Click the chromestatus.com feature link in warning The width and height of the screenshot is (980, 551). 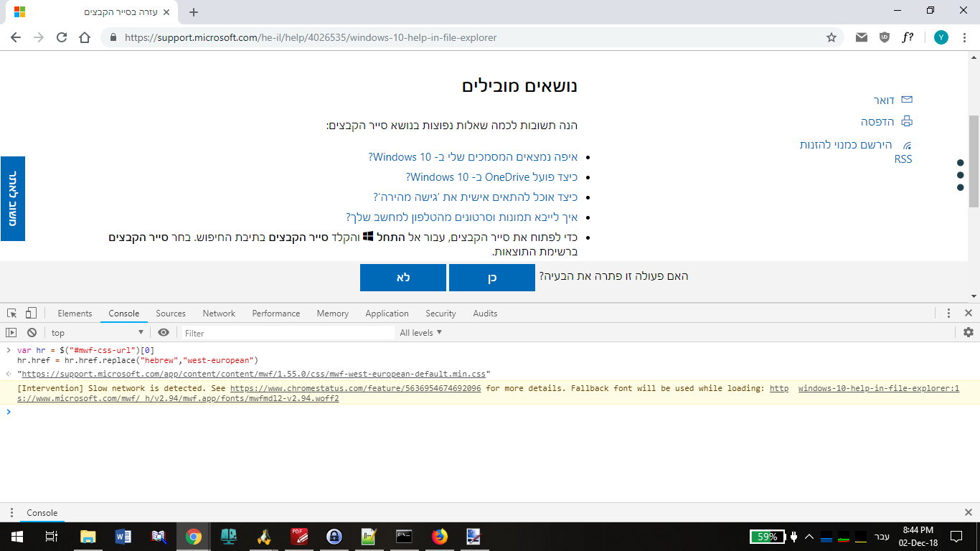click(355, 388)
